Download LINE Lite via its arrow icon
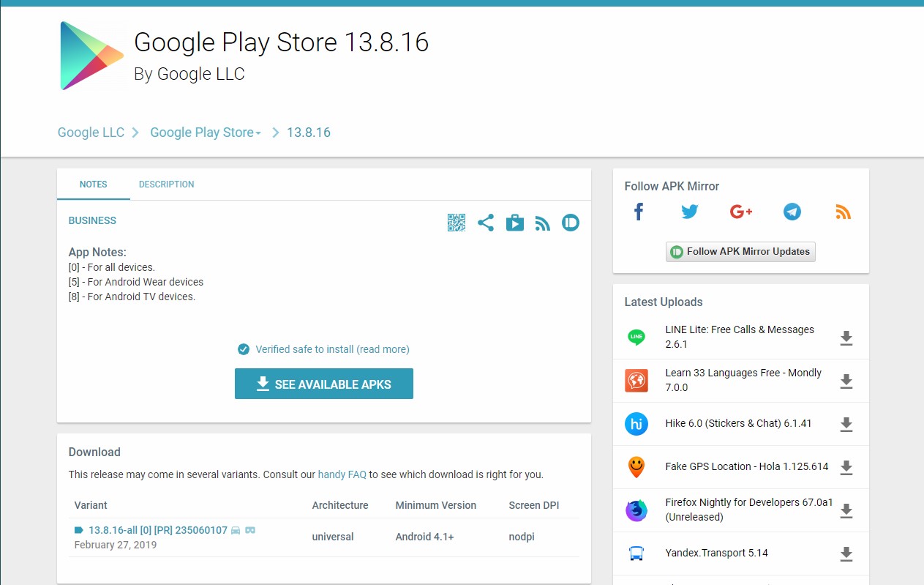 [x=846, y=338]
